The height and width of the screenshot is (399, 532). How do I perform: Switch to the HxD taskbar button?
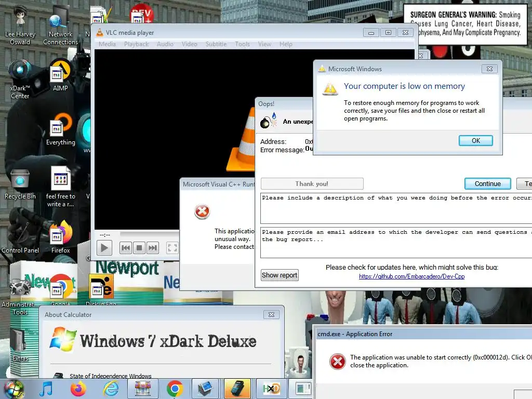point(271,389)
